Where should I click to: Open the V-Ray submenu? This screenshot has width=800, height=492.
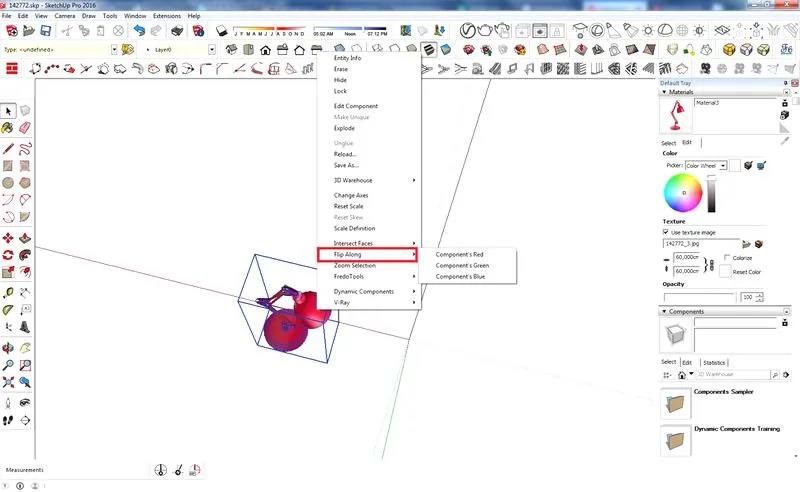point(368,303)
